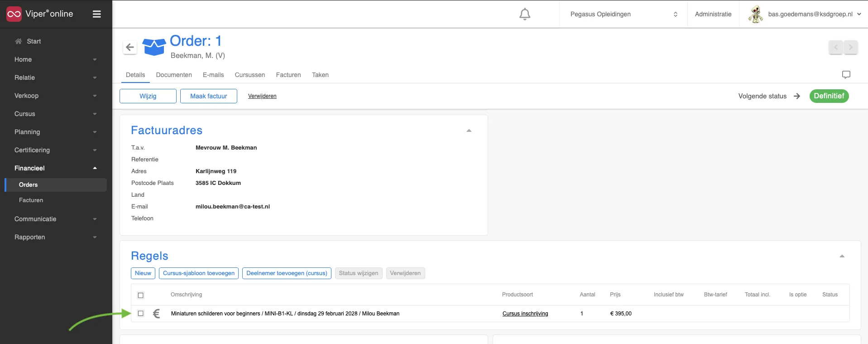
Task: Click the Status wijzigen button
Action: pos(359,273)
